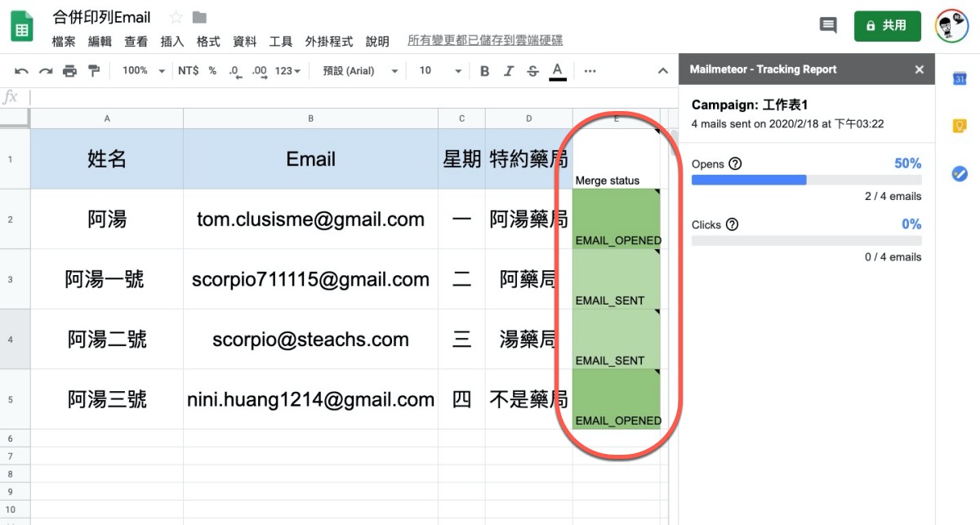Open the 查看 menu

[x=136, y=42]
